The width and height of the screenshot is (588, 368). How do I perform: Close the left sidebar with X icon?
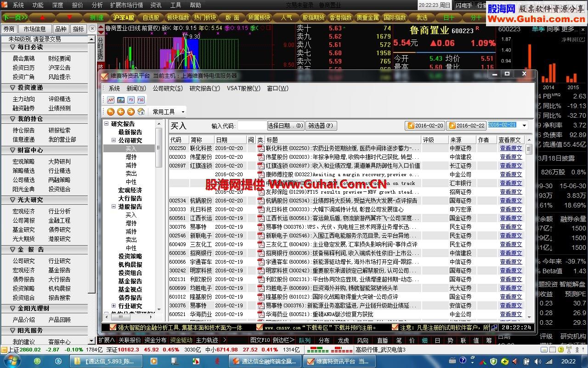coord(92,29)
